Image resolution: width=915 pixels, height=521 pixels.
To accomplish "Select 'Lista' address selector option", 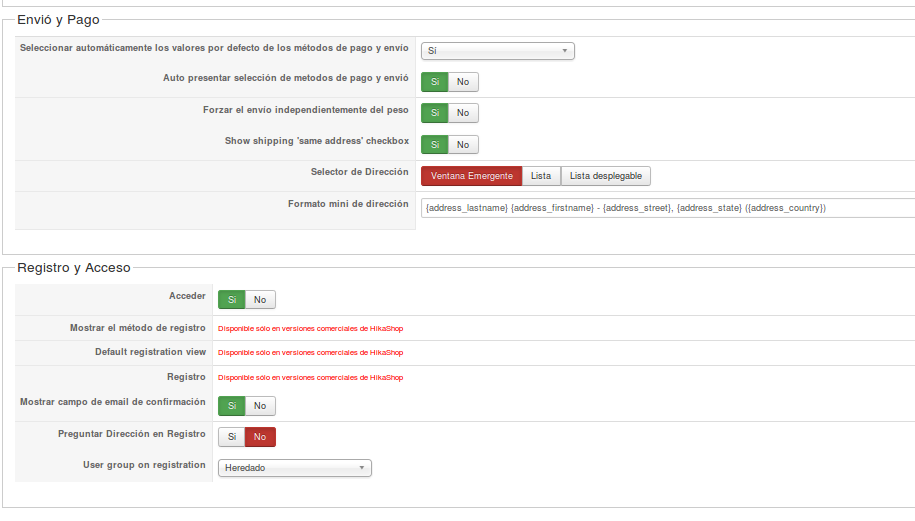I will [541, 176].
